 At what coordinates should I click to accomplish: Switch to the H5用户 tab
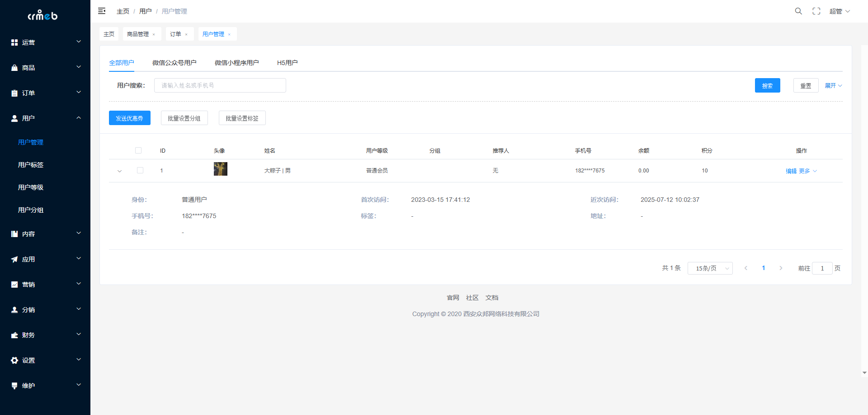click(287, 63)
